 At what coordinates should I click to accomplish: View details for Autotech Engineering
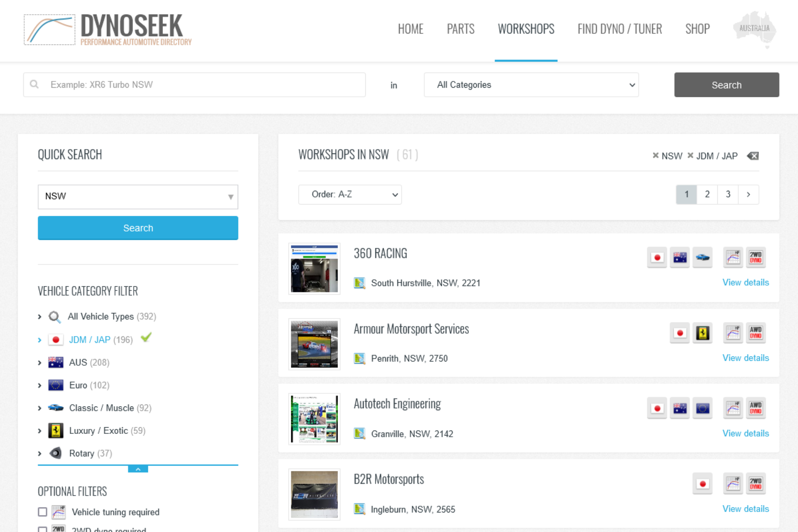tap(746, 433)
